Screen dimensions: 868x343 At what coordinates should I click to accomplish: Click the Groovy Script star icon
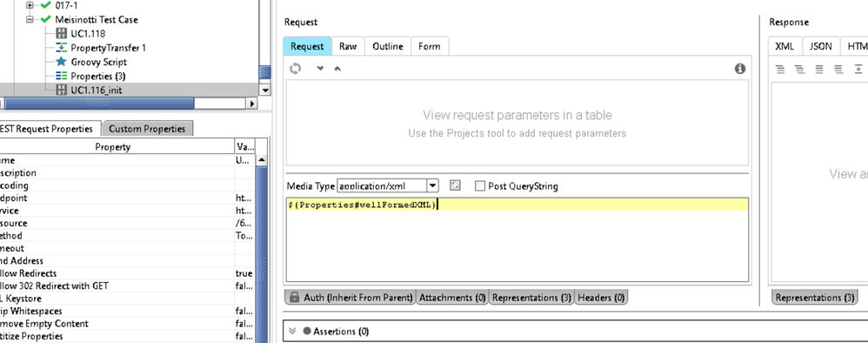coord(62,62)
